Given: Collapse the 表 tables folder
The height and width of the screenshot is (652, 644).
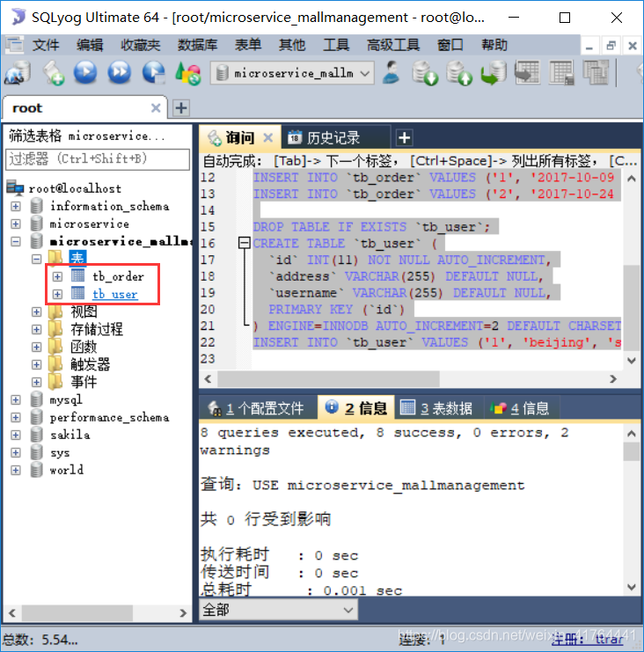Looking at the screenshot, I should click(x=37, y=259).
